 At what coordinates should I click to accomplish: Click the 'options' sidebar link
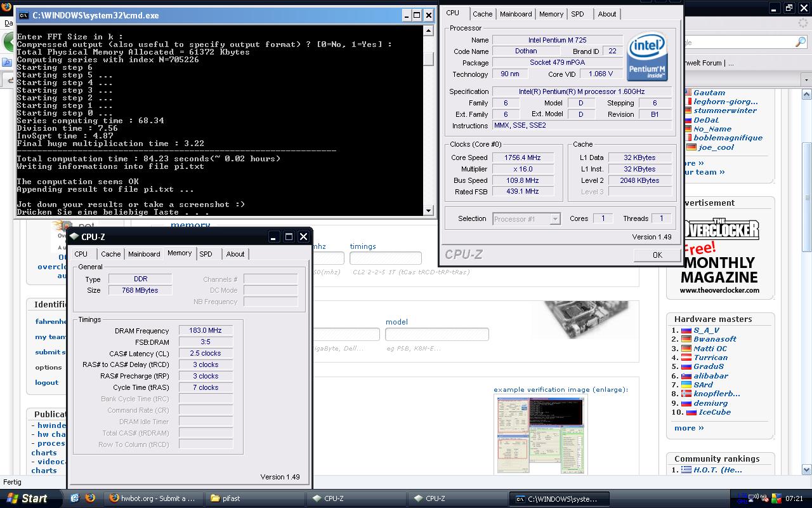[48, 368]
